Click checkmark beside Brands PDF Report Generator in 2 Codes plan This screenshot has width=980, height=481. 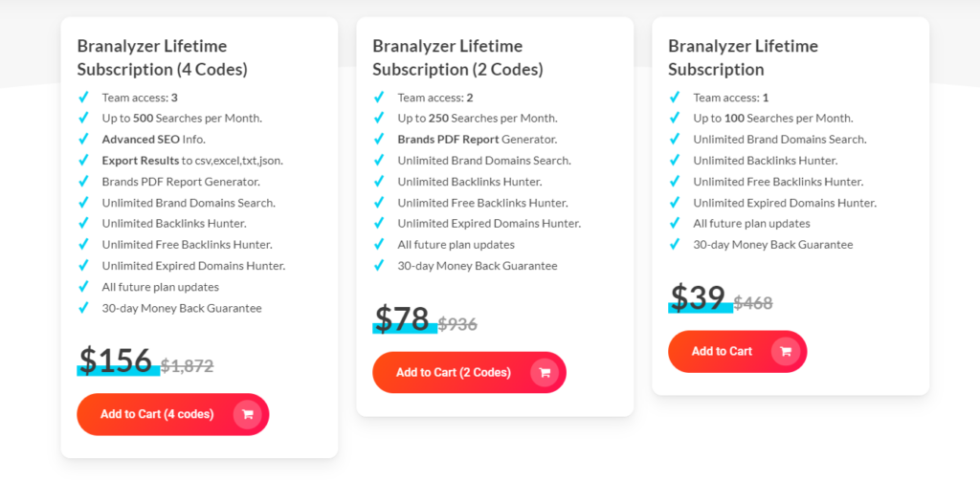coord(379,140)
